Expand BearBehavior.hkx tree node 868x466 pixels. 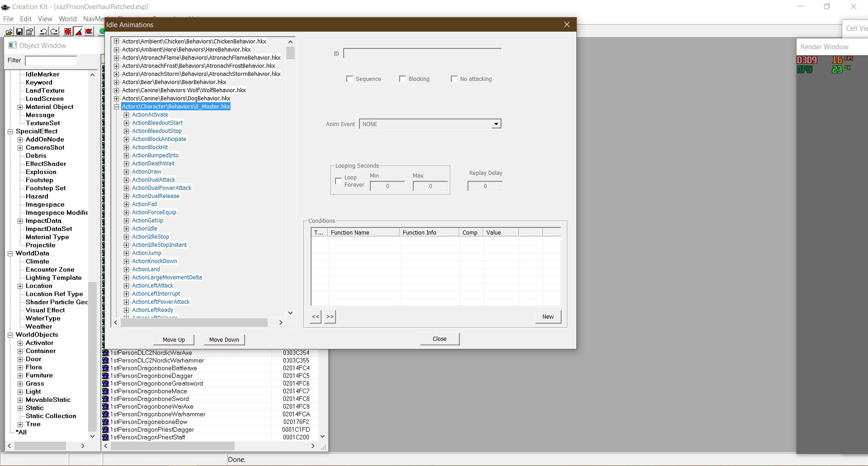click(x=116, y=82)
